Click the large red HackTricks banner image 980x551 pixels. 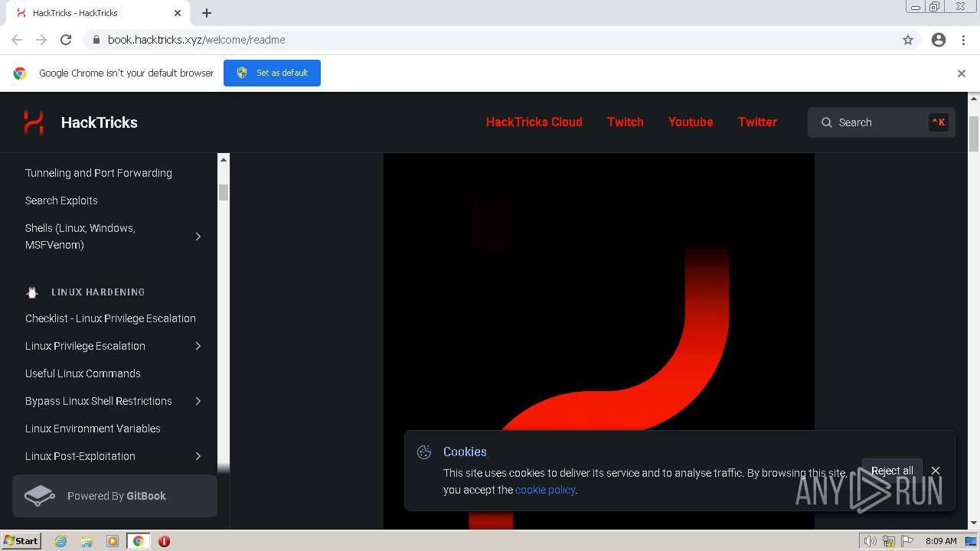(599, 341)
